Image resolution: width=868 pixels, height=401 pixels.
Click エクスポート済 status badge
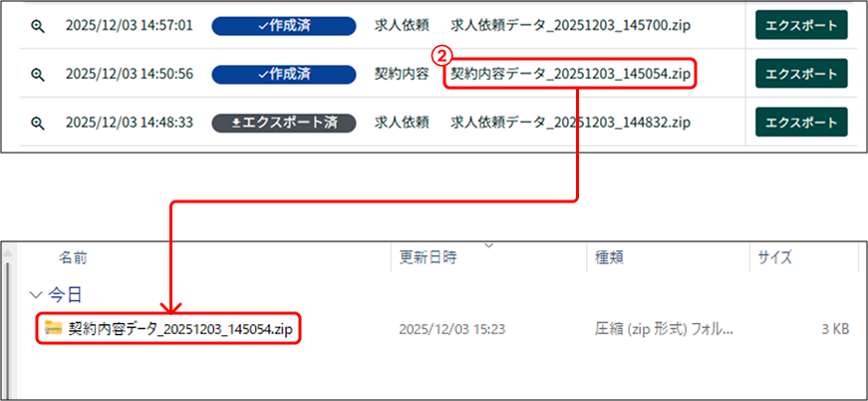click(284, 123)
